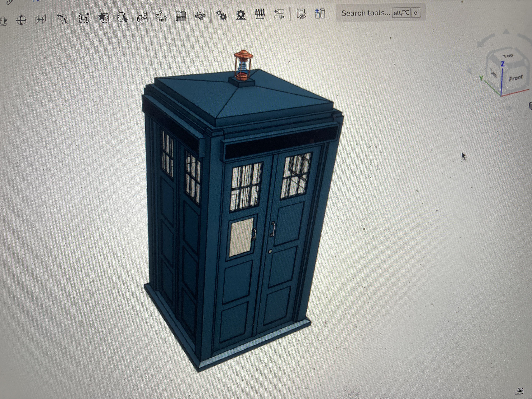The width and height of the screenshot is (532, 399).
Task: Select the mate icon with double arrow between planes
Action: click(x=41, y=20)
